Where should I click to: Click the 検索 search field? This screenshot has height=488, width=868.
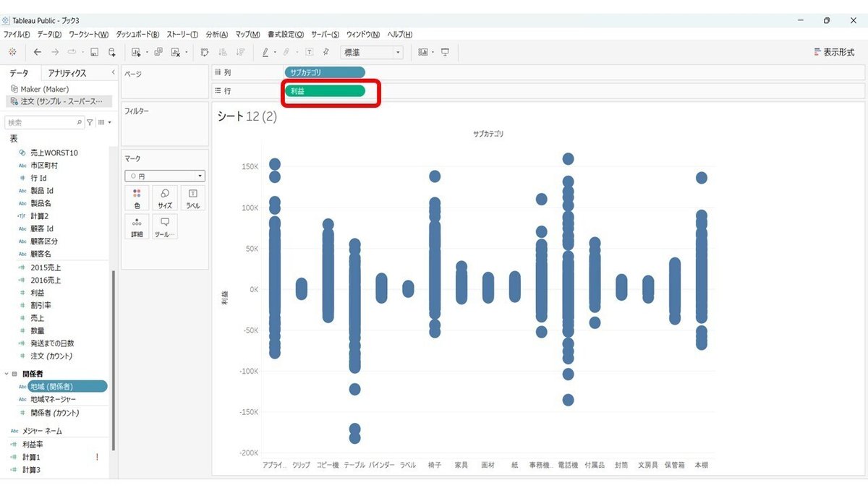[x=45, y=123]
